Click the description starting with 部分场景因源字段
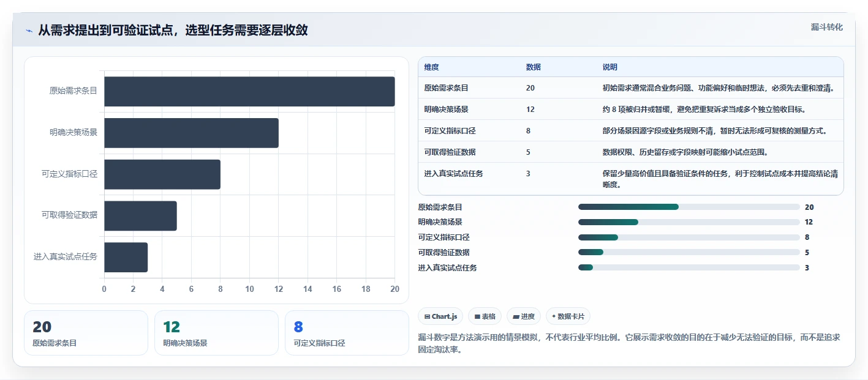Image resolution: width=868 pixels, height=380 pixels. (714, 130)
